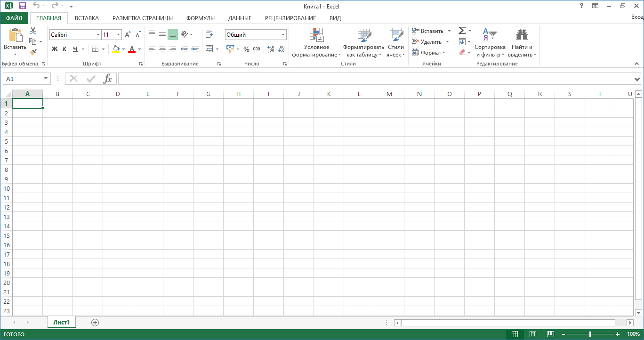Click the Cut scissors icon
This screenshot has width=644, height=340.
point(33,31)
